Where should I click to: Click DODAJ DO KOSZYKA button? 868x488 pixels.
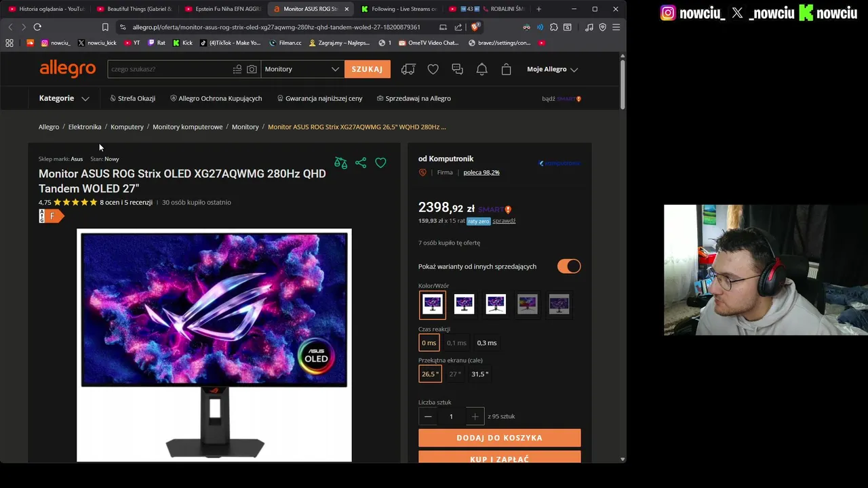[500, 438]
